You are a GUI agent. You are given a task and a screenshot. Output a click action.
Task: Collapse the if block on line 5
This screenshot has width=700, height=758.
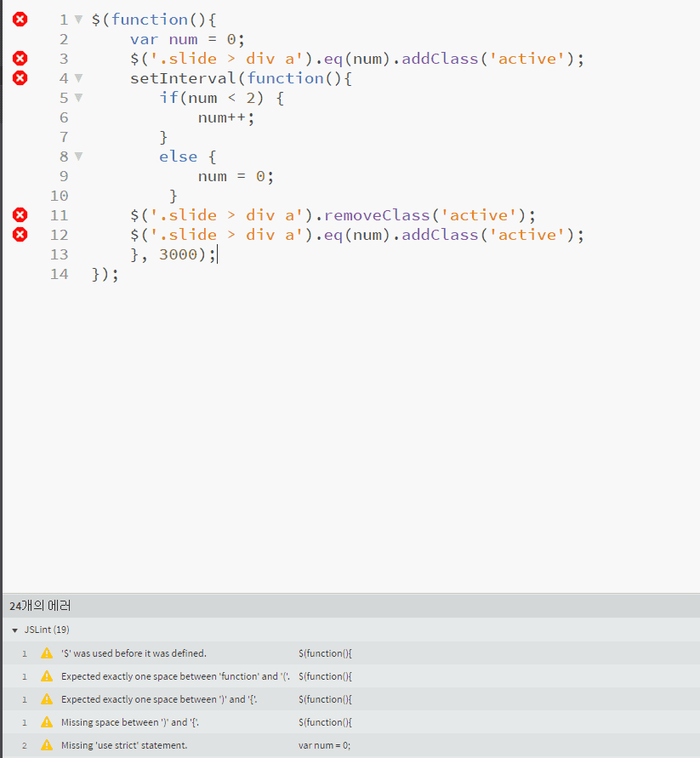point(77,97)
